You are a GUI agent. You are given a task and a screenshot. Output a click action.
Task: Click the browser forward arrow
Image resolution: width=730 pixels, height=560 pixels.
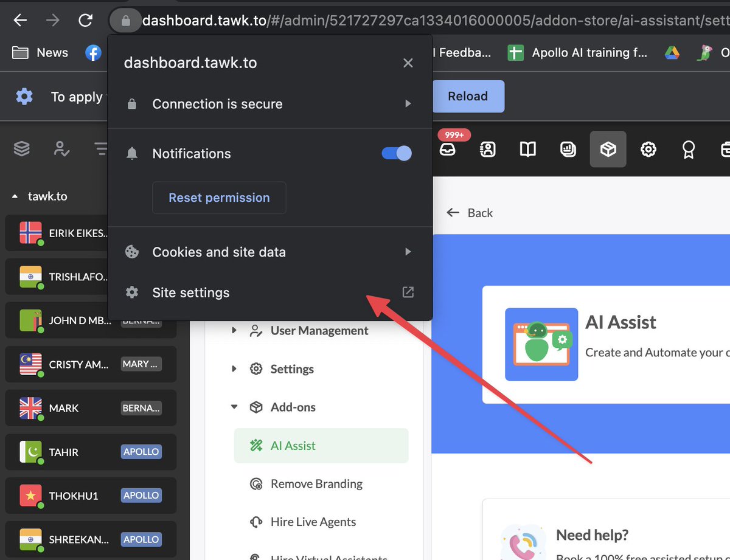53,21
